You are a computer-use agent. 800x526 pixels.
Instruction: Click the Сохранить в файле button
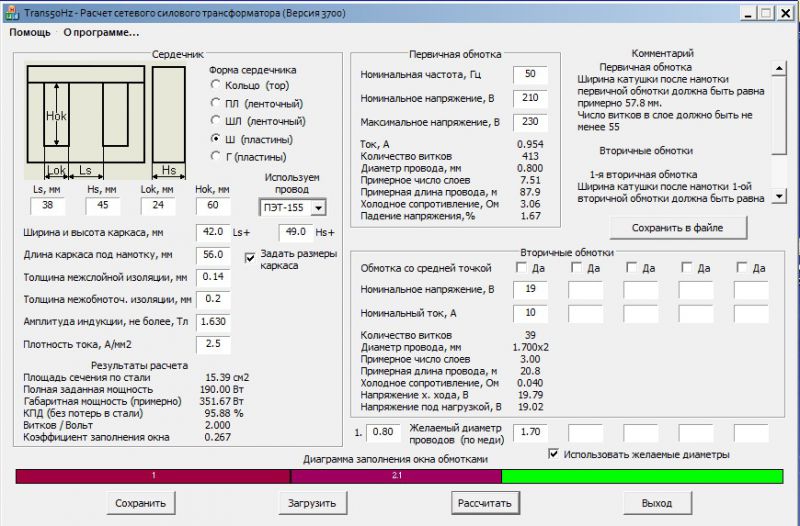678,227
